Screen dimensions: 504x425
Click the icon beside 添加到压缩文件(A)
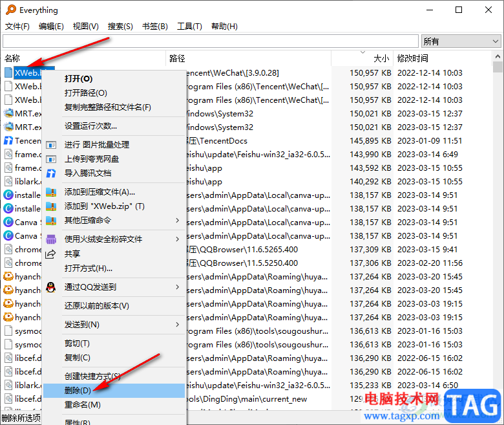[51, 192]
